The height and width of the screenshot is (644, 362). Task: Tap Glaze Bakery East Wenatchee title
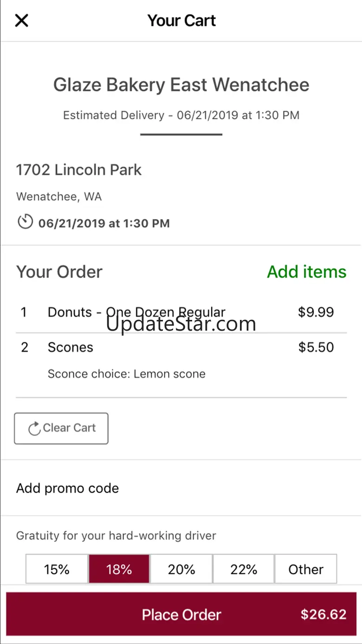click(181, 85)
